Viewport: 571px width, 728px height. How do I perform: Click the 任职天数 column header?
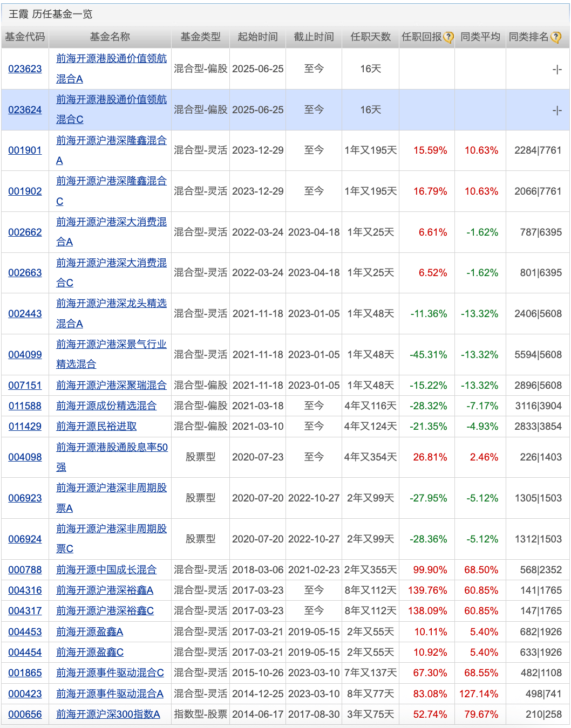371,37
